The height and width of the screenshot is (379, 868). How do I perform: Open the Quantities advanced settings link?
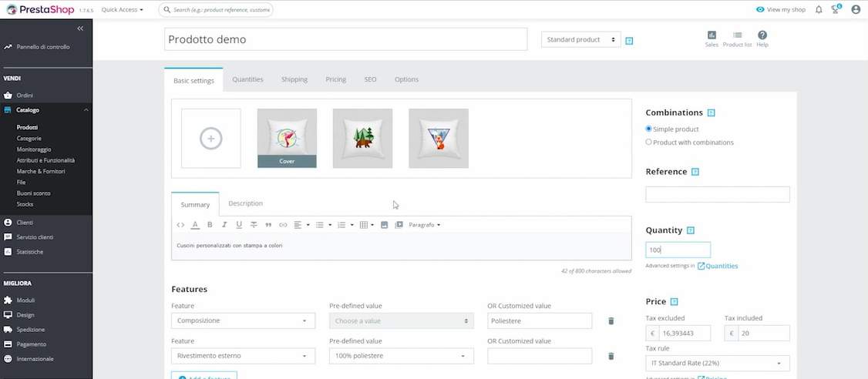pyautogui.click(x=721, y=267)
